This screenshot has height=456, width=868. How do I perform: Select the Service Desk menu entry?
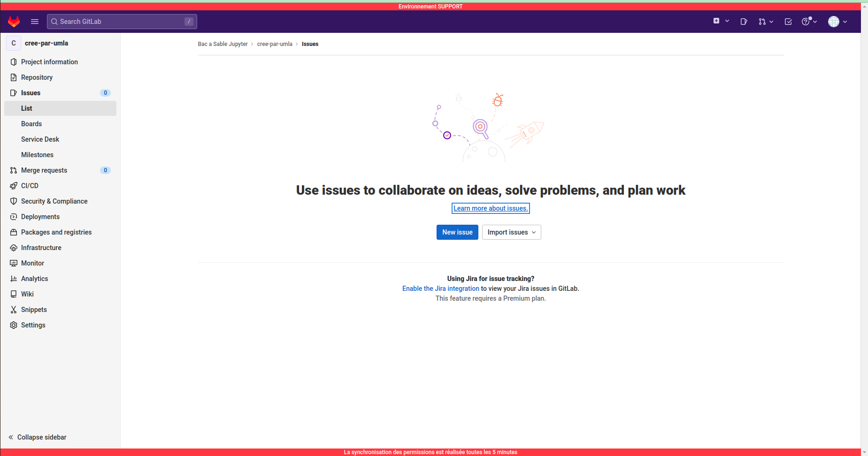[x=40, y=139]
